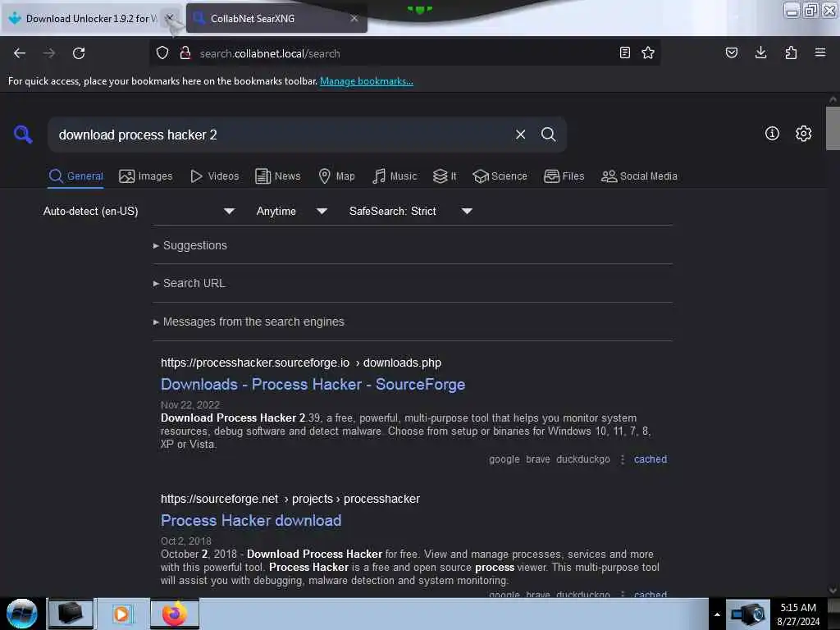Screen dimensions: 840x630
Task: Open the Auto-detect (en-US) language dropdown
Action: [139, 211]
